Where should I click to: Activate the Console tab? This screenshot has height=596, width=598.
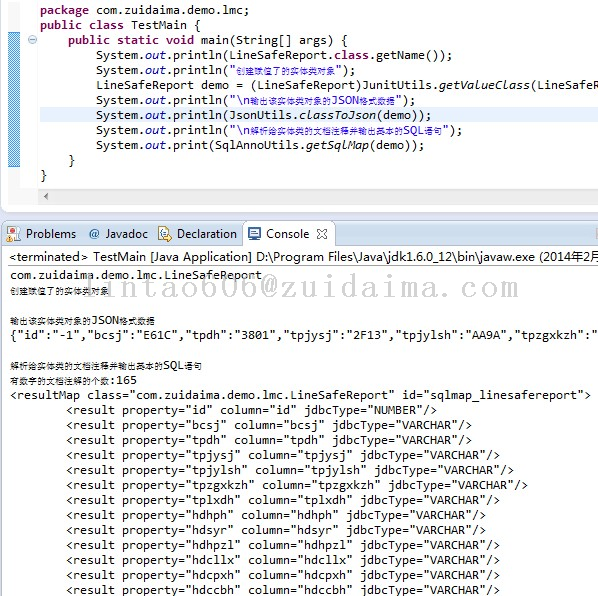[287, 233]
